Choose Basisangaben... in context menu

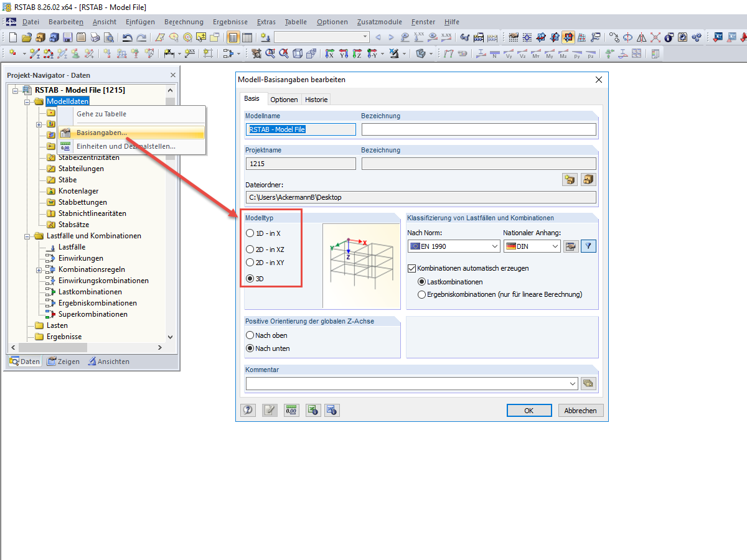(131, 133)
